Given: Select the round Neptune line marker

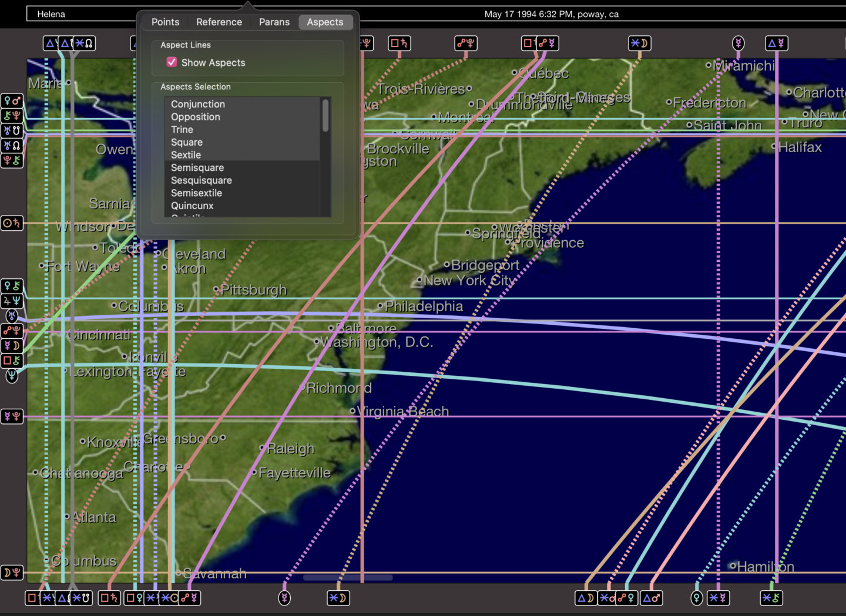Looking at the screenshot, I should click(12, 376).
